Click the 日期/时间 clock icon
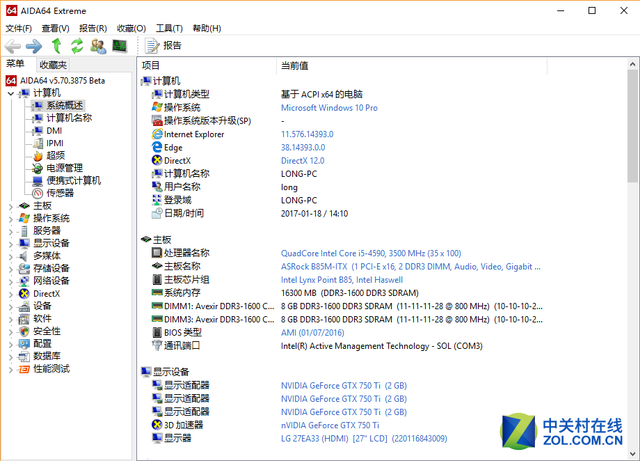Screen dimensions: 640x461 (x=157, y=213)
